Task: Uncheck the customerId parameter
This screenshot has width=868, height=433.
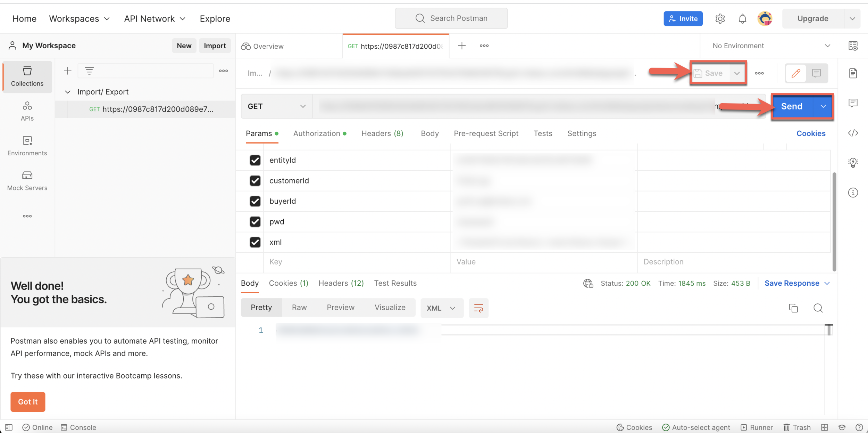Action: click(255, 181)
